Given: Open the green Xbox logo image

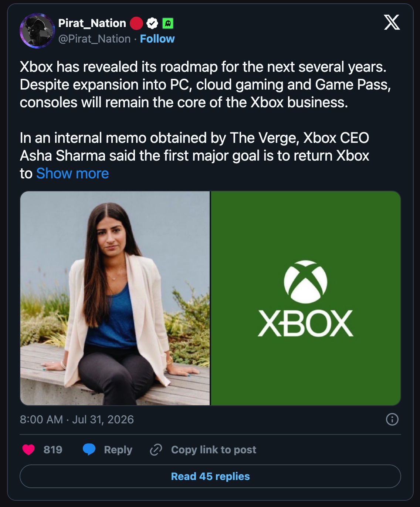Looking at the screenshot, I should 306,298.
